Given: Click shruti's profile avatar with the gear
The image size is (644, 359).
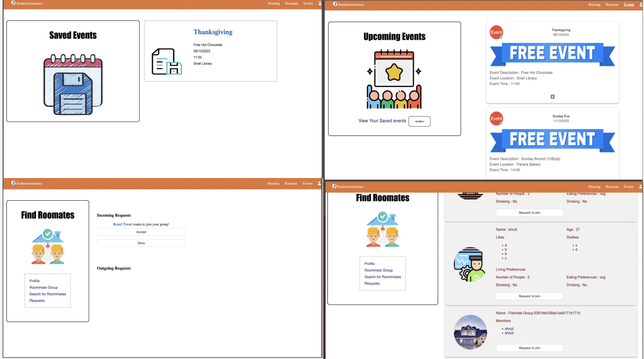Looking at the screenshot, I should coord(470,265).
